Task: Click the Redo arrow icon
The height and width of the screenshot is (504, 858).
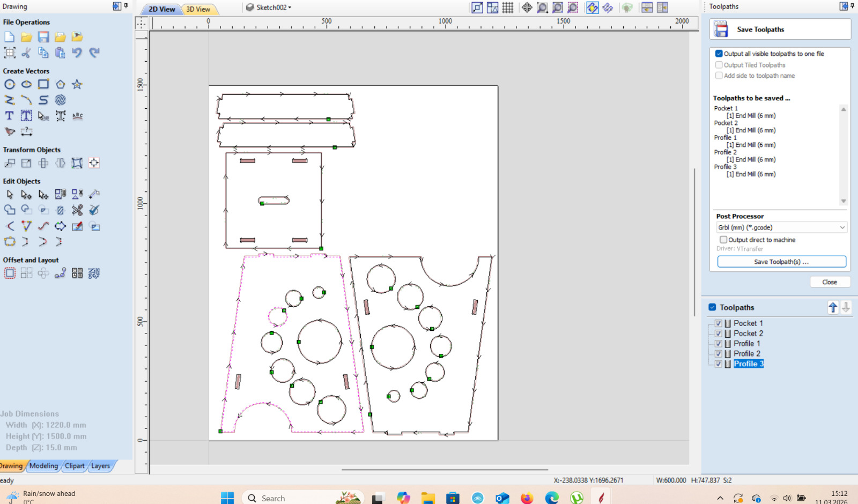Action: coord(94,53)
